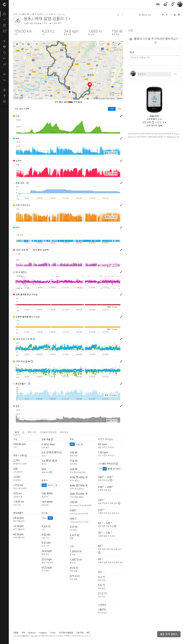Open the activity settings gear icon
The height and width of the screenshot is (644, 185).
[179, 15]
